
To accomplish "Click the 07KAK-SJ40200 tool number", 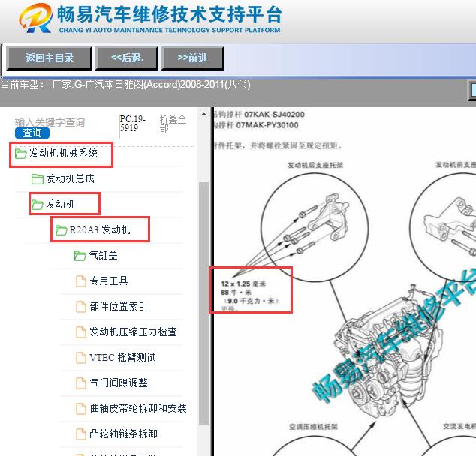I will (x=275, y=115).
